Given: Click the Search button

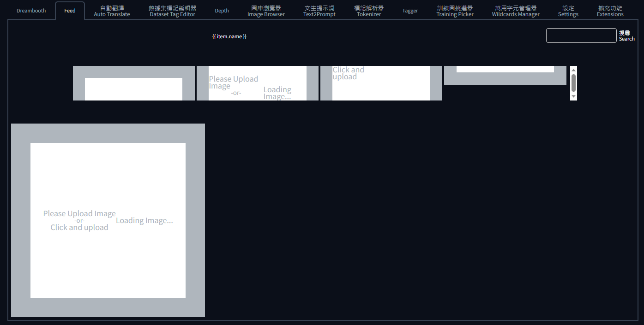Looking at the screenshot, I should point(626,35).
